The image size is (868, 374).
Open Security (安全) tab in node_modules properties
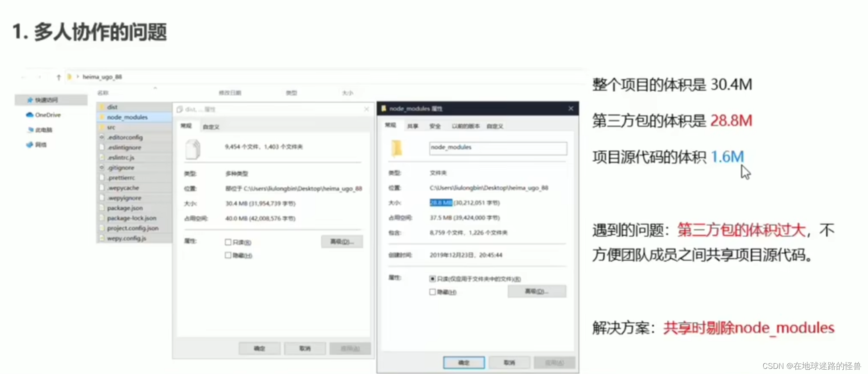pyautogui.click(x=435, y=126)
